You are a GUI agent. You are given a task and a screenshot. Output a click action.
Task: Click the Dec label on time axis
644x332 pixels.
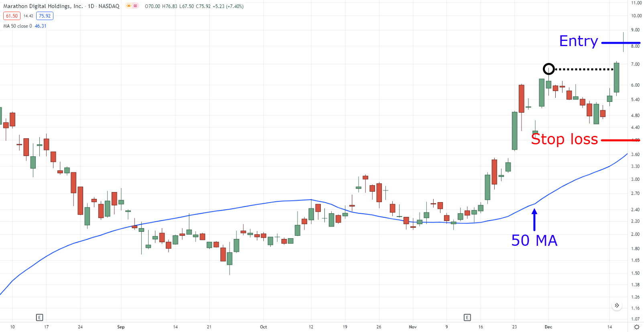point(548,327)
